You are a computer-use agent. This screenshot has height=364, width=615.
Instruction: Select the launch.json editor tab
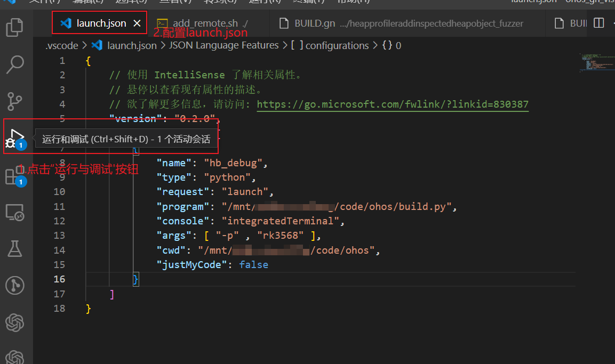tap(101, 23)
